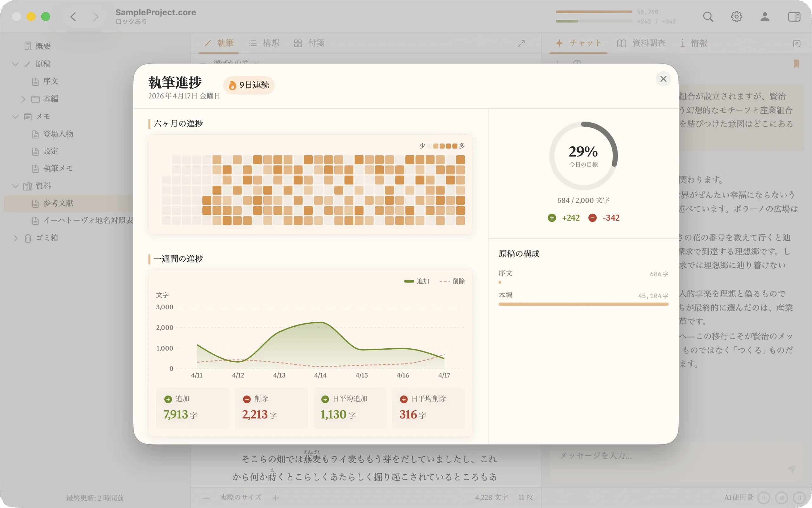
Task: Click 実際のサイズ zoom label
Action: click(240, 498)
